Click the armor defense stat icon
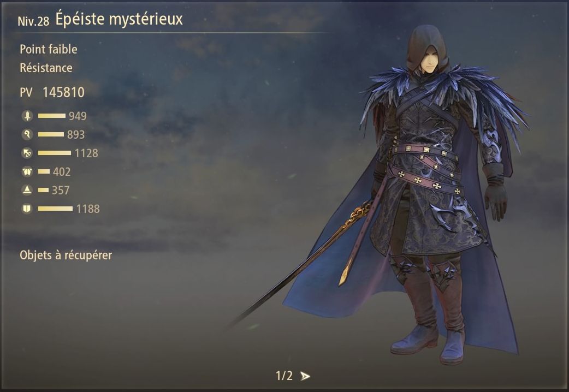The width and height of the screenshot is (569, 392). 27,171
